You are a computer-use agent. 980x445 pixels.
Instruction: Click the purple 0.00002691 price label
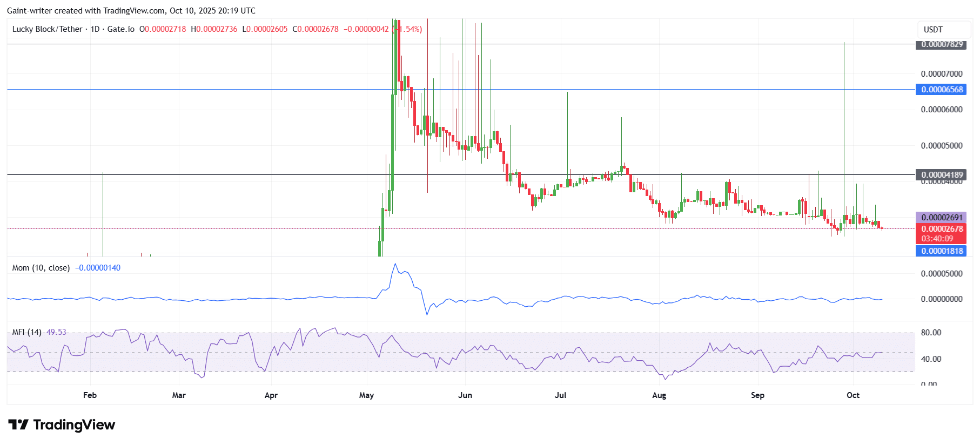pyautogui.click(x=942, y=218)
